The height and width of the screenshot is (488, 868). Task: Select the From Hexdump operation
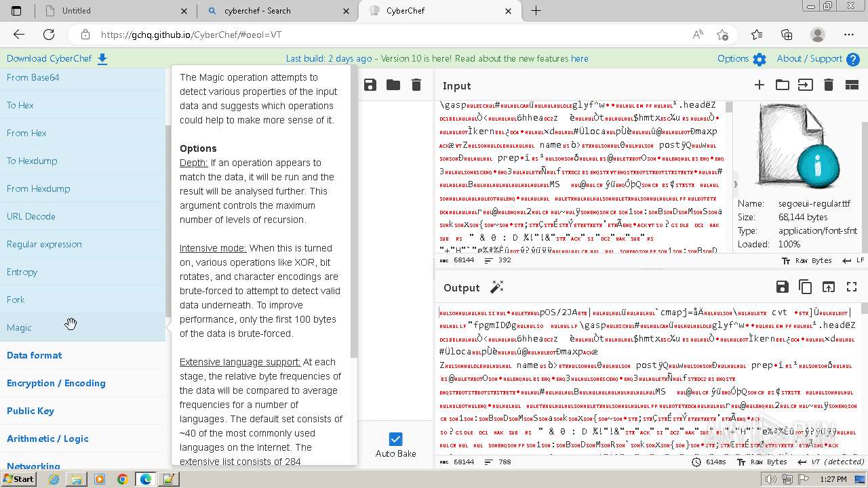83,188
